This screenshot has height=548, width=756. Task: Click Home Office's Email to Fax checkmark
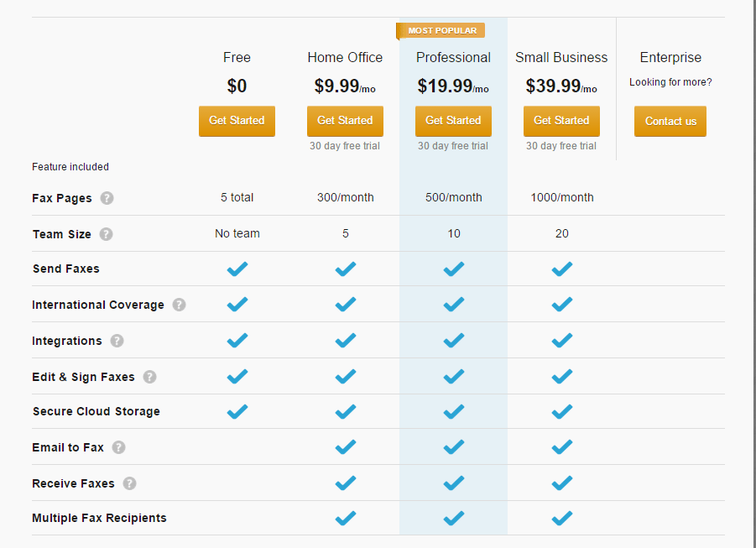(346, 447)
